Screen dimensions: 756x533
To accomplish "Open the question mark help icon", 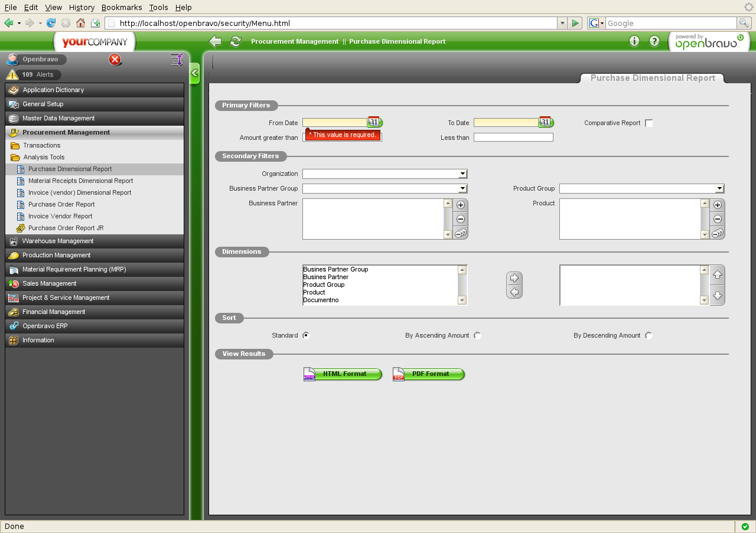I will click(654, 41).
